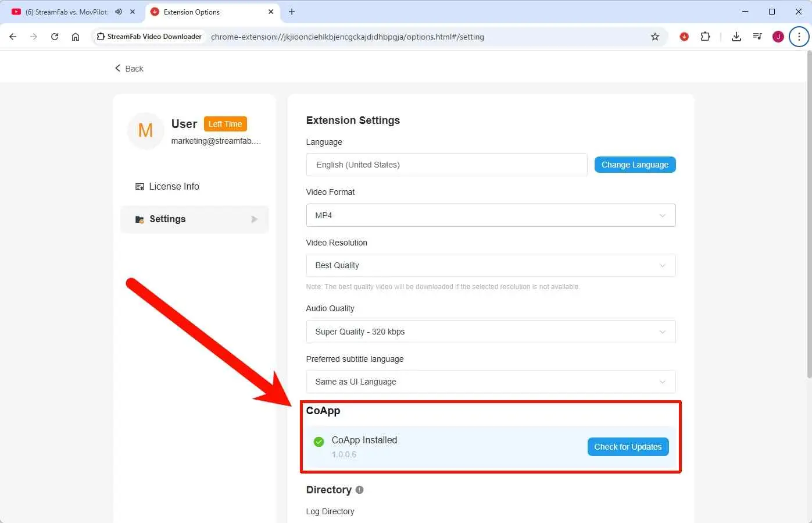Bookmark this page with star icon
Viewport: 812px width, 523px height.
tap(655, 37)
